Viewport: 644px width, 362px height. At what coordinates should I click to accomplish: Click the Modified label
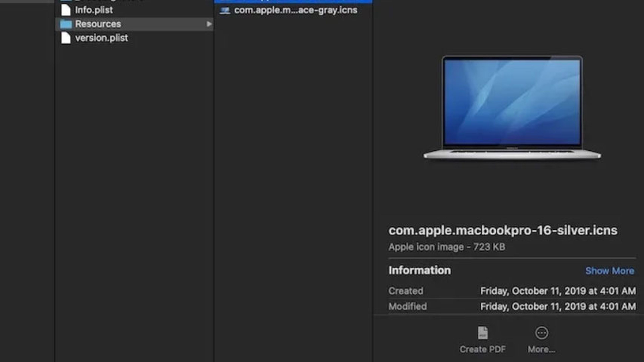[x=408, y=306]
